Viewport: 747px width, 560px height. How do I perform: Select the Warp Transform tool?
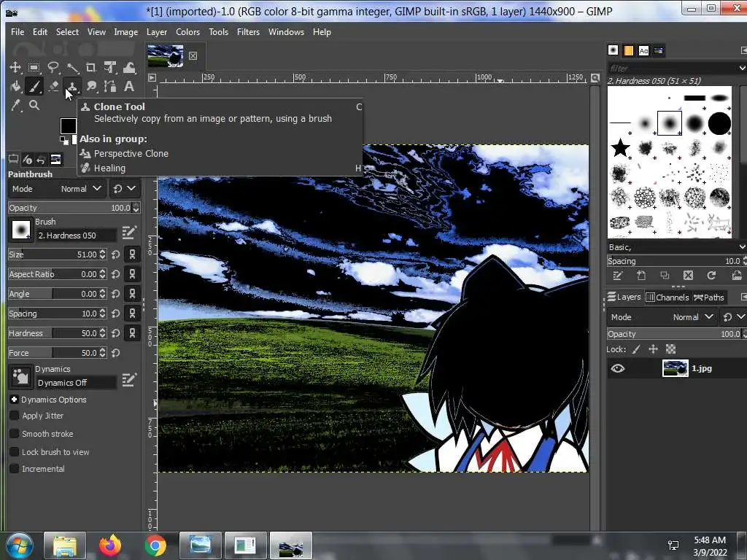(x=129, y=67)
